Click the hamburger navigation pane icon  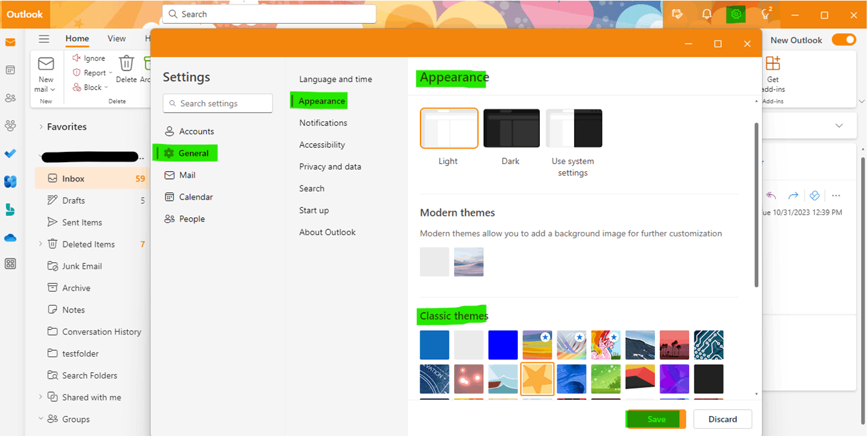click(x=44, y=39)
